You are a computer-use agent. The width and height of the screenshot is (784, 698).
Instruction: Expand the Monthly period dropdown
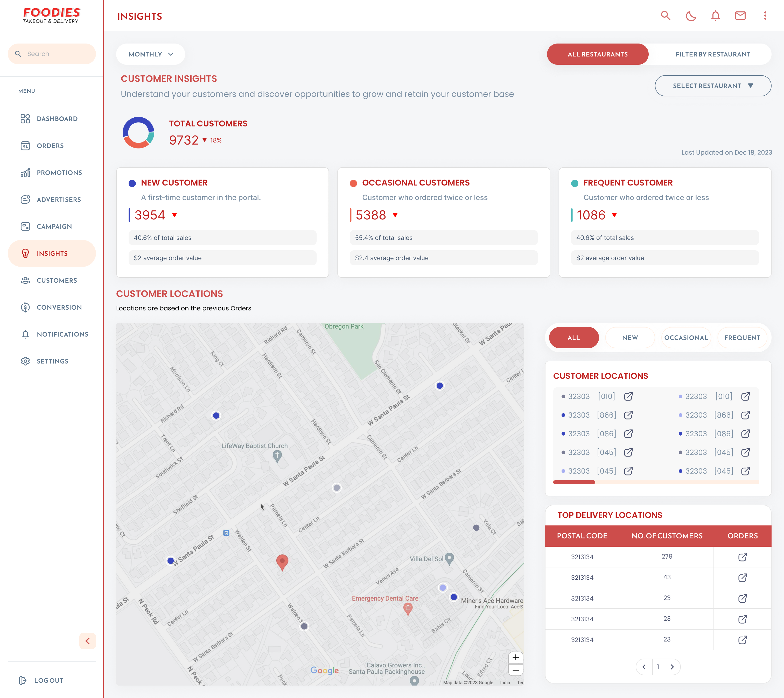[150, 54]
